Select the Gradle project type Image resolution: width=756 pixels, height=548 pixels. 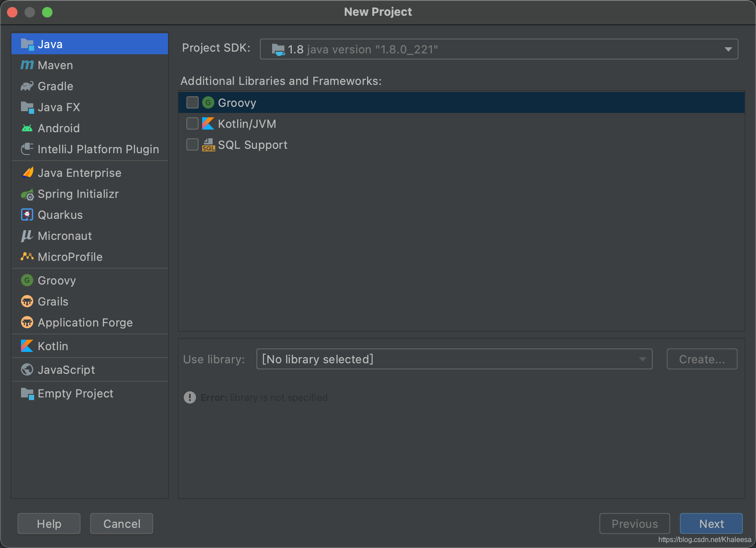coord(90,86)
